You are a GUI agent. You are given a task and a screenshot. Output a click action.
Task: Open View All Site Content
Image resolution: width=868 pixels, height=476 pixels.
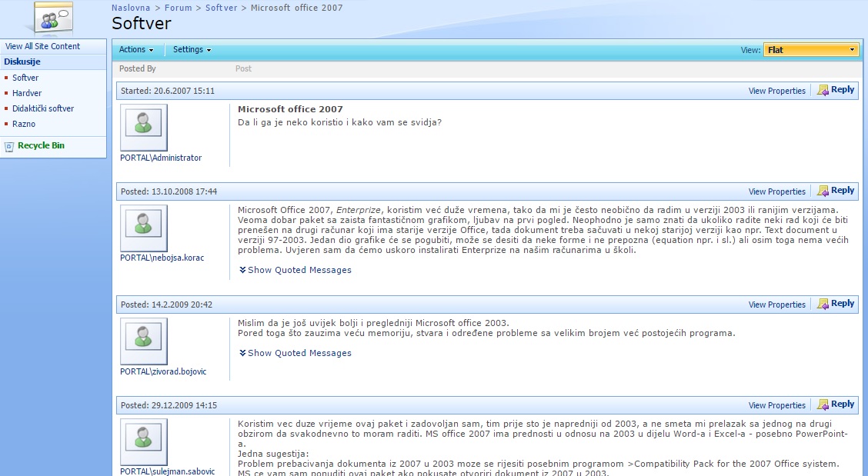(x=42, y=46)
